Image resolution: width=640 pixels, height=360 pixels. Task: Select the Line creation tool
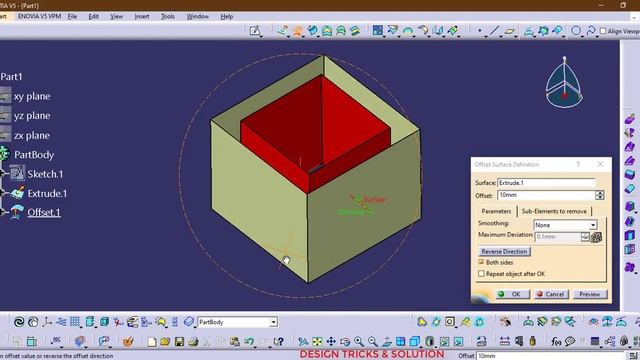[x=494, y=31]
